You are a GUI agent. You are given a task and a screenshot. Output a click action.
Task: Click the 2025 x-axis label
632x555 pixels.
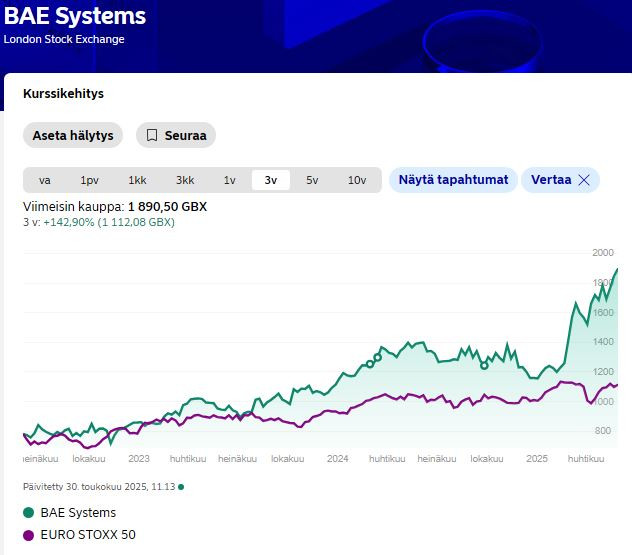tap(536, 459)
